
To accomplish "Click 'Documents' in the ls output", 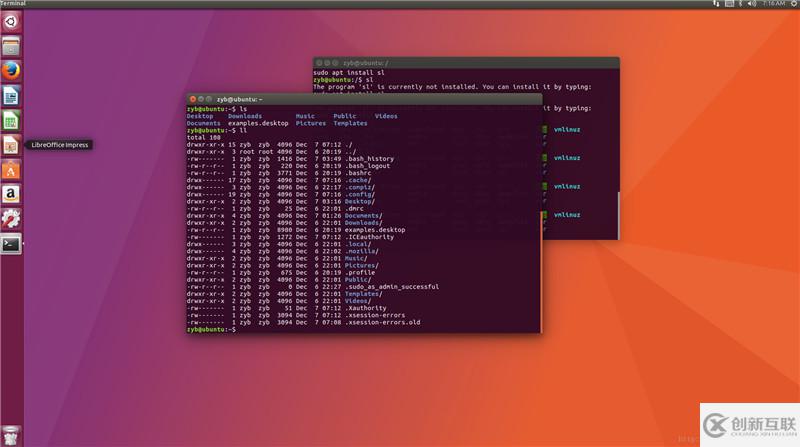I will click(x=204, y=123).
